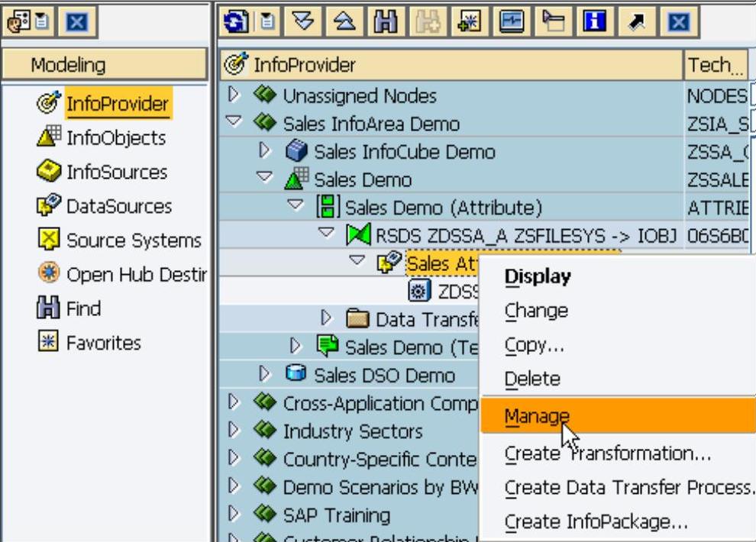Image resolution: width=756 pixels, height=542 pixels.
Task: Click the green RSDS transformation icon
Action: pyautogui.click(x=359, y=234)
